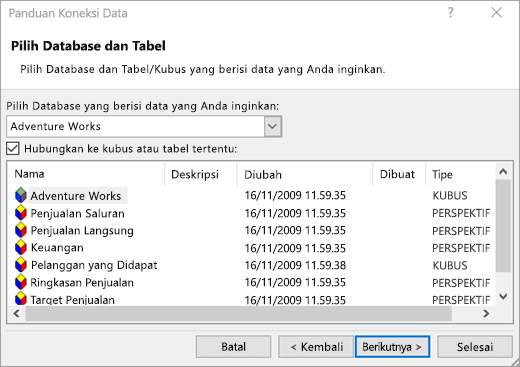Viewport: 520px width, 367px height.
Task: Click the Target Penjualan perspective icon
Action: 21,298
